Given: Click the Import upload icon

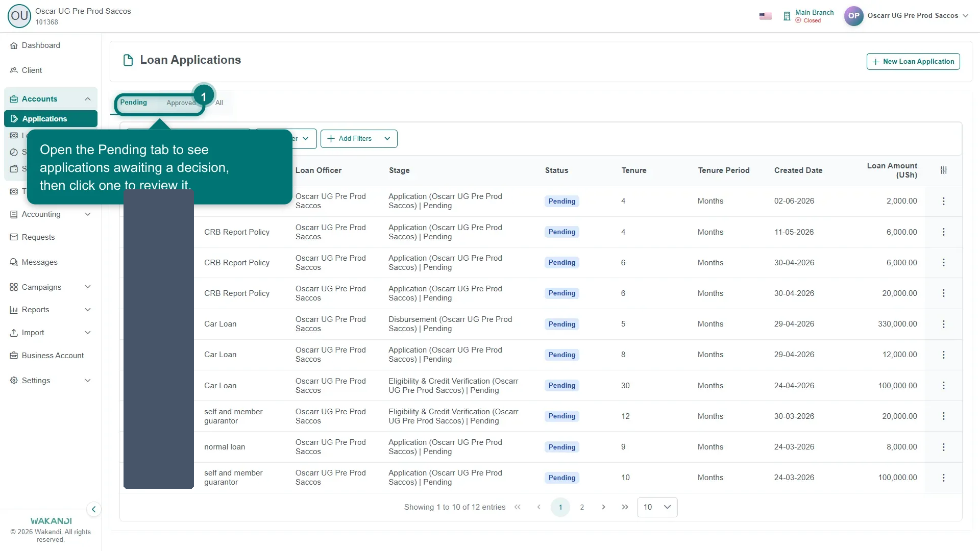Looking at the screenshot, I should tap(14, 333).
